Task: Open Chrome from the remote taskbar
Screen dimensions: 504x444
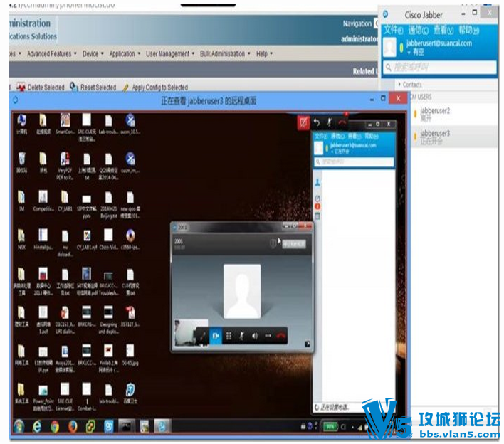Action: click(55, 427)
